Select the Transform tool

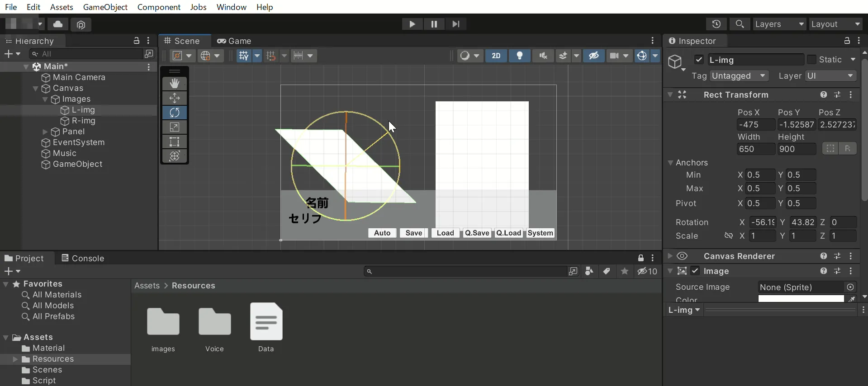(175, 156)
